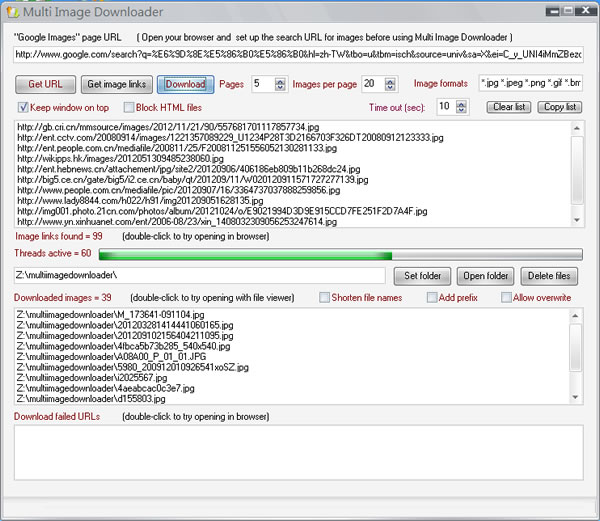Enable Shorten file names option
Screen dimensions: 600x521
coord(324,297)
